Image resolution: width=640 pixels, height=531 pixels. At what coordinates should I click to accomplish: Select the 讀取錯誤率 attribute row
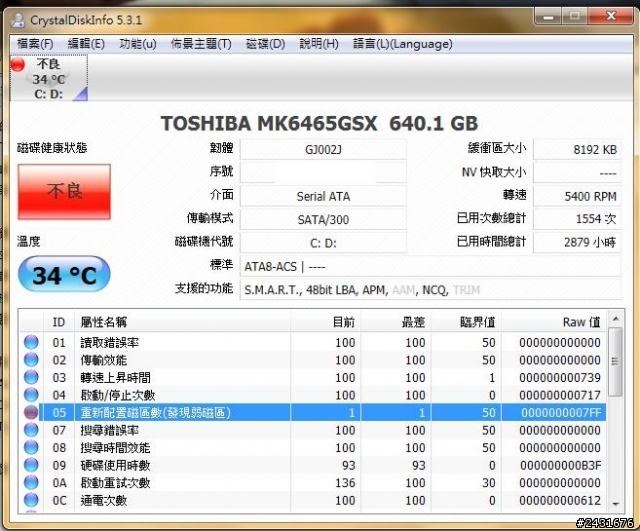313,342
